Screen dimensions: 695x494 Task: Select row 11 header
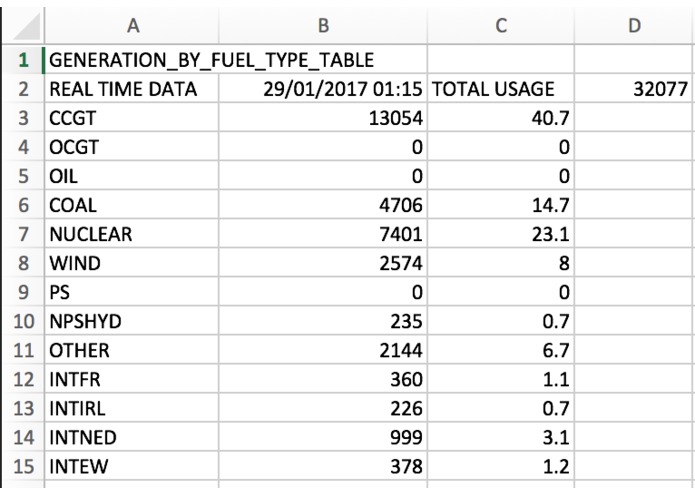23,350
